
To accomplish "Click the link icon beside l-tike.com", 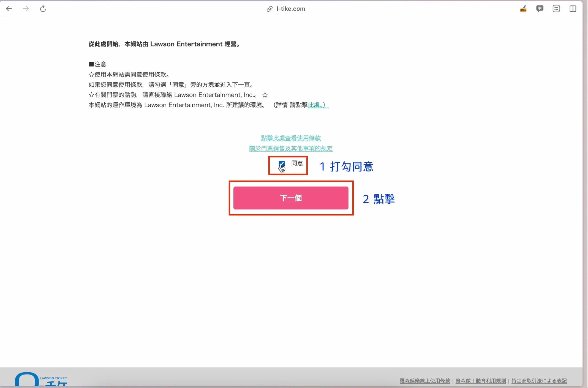I will (x=269, y=9).
